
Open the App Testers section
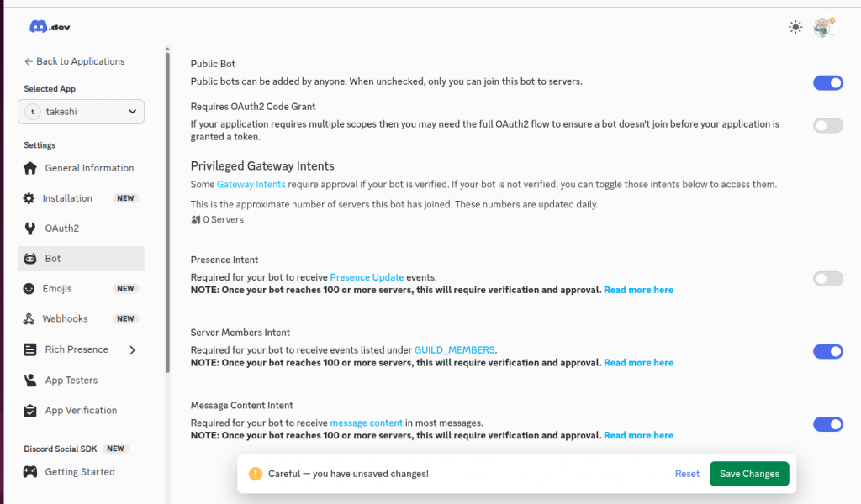[71, 381]
